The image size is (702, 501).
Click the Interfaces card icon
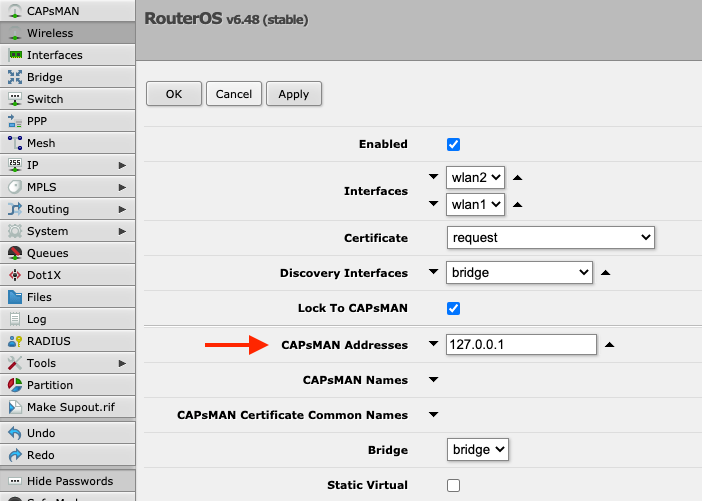(16, 55)
